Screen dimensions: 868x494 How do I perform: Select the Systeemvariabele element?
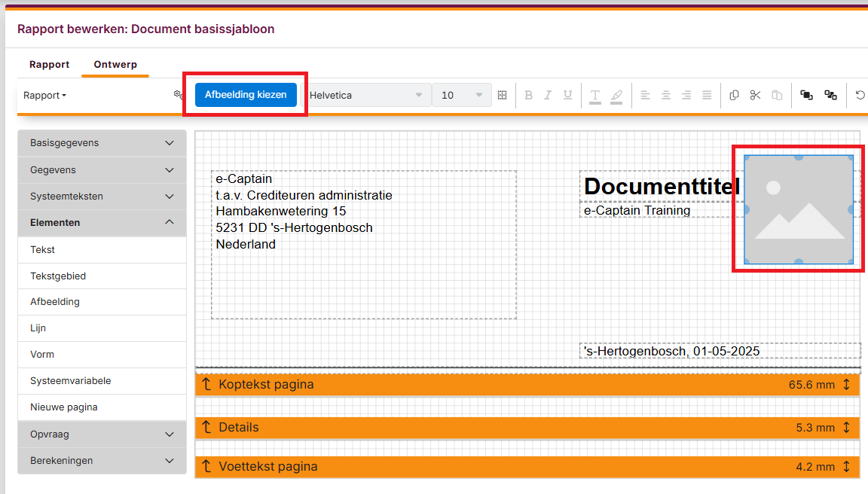[102, 380]
